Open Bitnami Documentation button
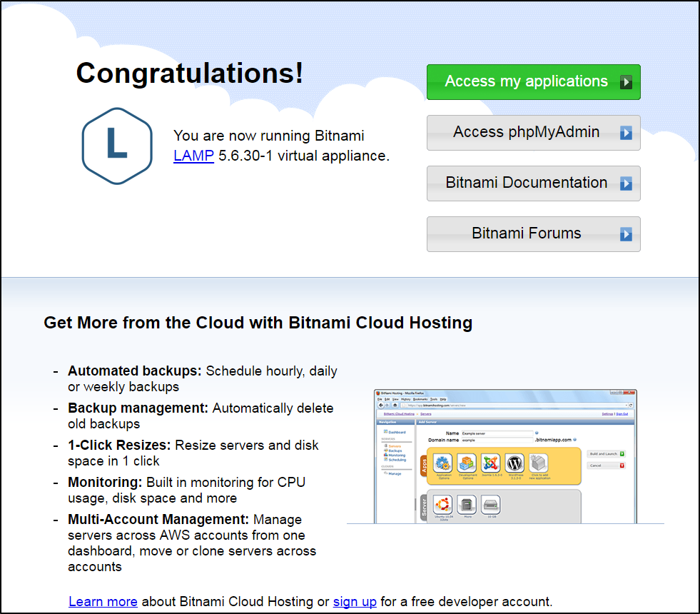The image size is (700, 614). click(x=534, y=183)
